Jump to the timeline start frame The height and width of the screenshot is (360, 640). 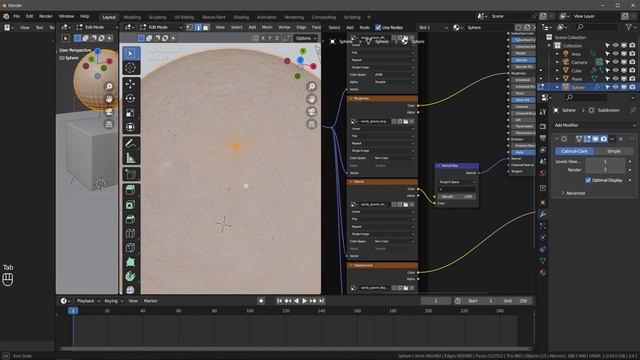279,301
